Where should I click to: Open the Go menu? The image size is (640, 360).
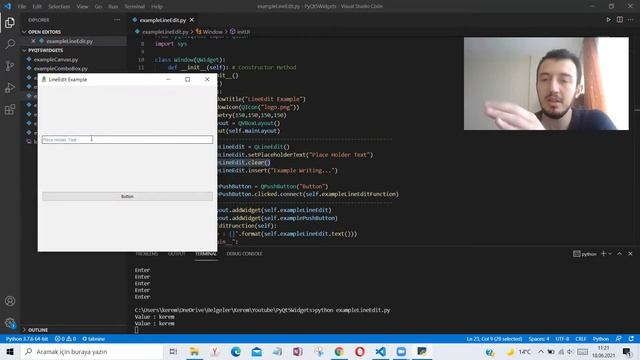click(x=98, y=7)
